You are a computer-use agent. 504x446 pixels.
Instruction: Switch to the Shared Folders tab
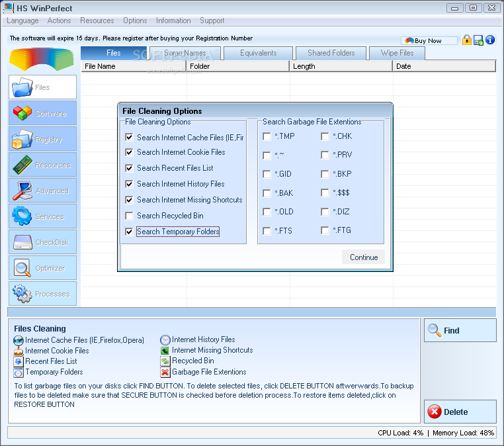click(x=331, y=53)
